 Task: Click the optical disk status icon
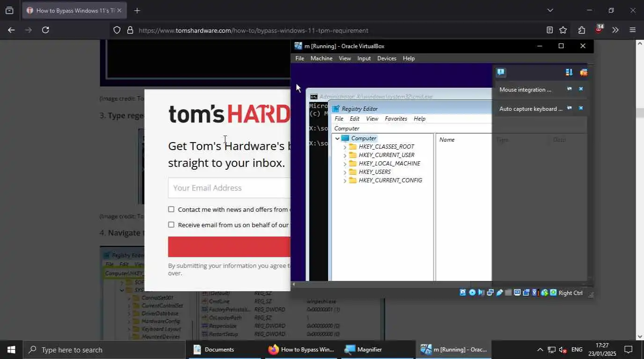click(472, 293)
